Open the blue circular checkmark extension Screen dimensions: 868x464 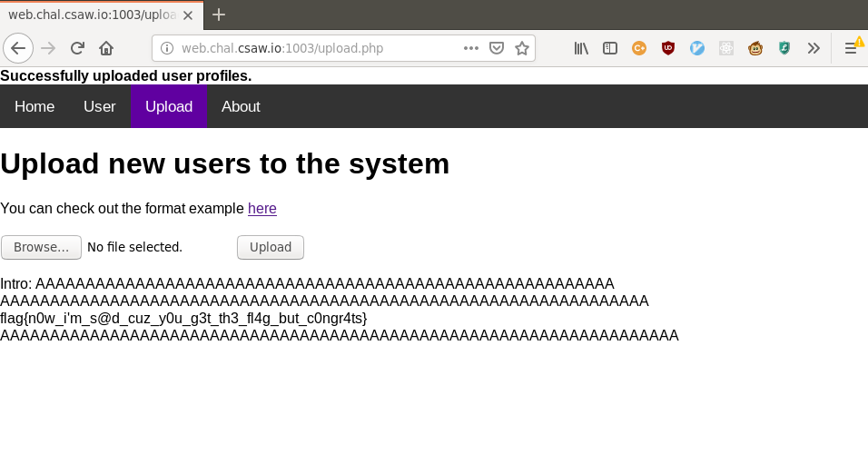(x=697, y=48)
